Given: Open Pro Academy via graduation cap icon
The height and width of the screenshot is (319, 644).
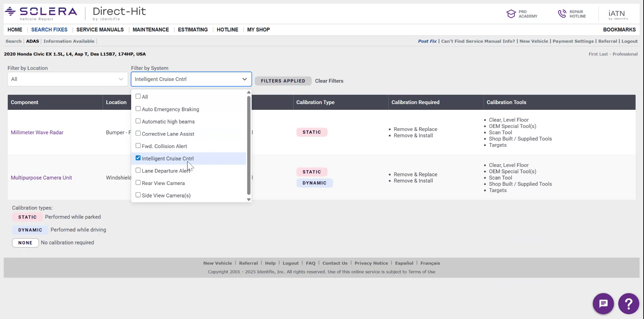Looking at the screenshot, I should click(511, 13).
